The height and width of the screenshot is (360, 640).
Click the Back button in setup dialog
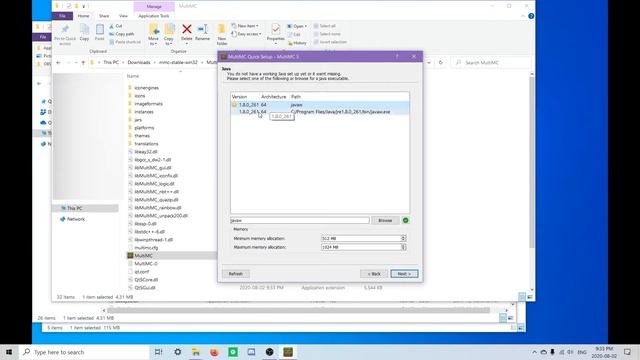click(374, 274)
